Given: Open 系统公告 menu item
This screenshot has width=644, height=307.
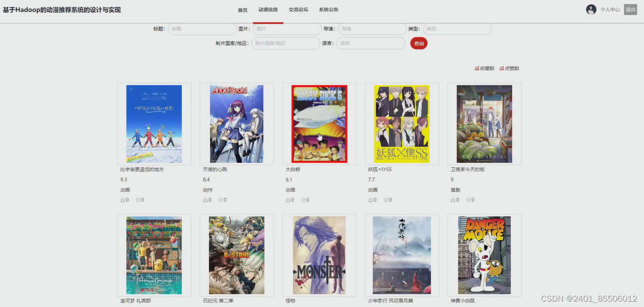Looking at the screenshot, I should coord(329,9).
